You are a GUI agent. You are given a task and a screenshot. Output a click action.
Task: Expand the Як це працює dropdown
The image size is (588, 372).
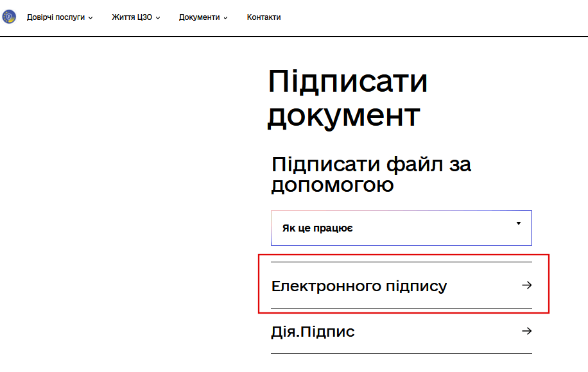[x=401, y=228]
